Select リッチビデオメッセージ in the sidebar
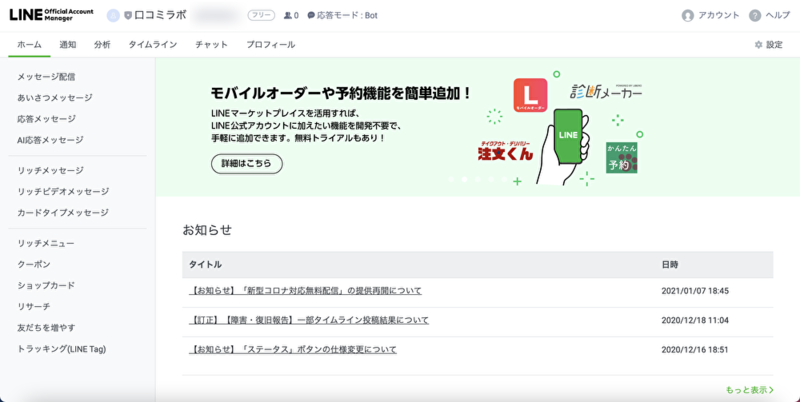The image size is (800, 402). click(63, 191)
